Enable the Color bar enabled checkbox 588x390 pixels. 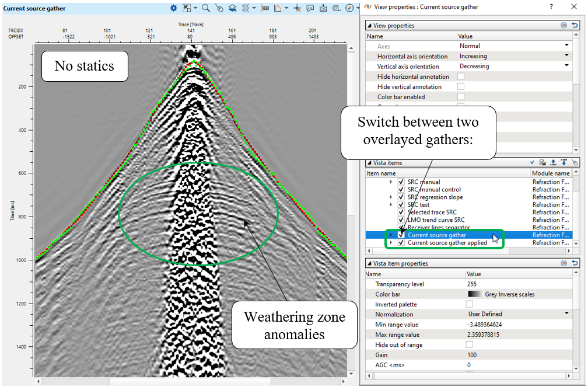(461, 97)
